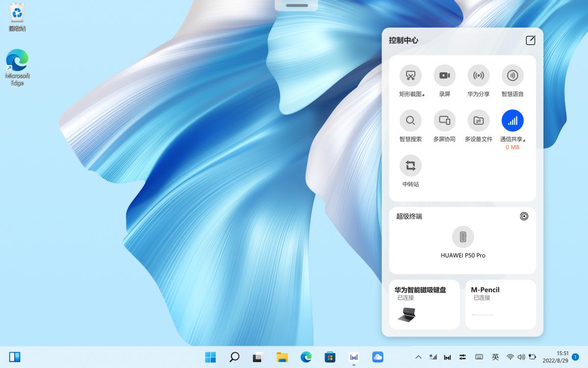The width and height of the screenshot is (588, 368).
Task: Open the M-Pencil connected card
Action: [500, 304]
